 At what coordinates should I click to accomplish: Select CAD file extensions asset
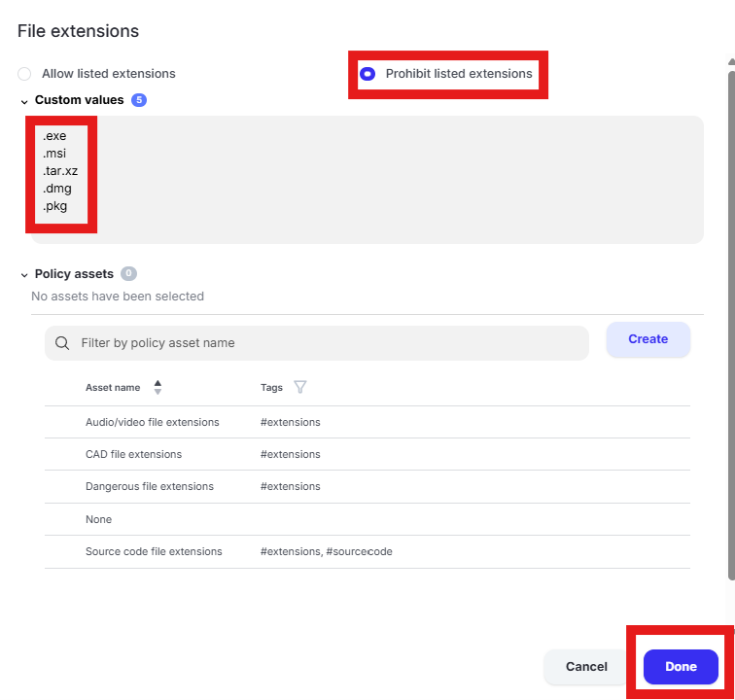[x=367, y=454]
